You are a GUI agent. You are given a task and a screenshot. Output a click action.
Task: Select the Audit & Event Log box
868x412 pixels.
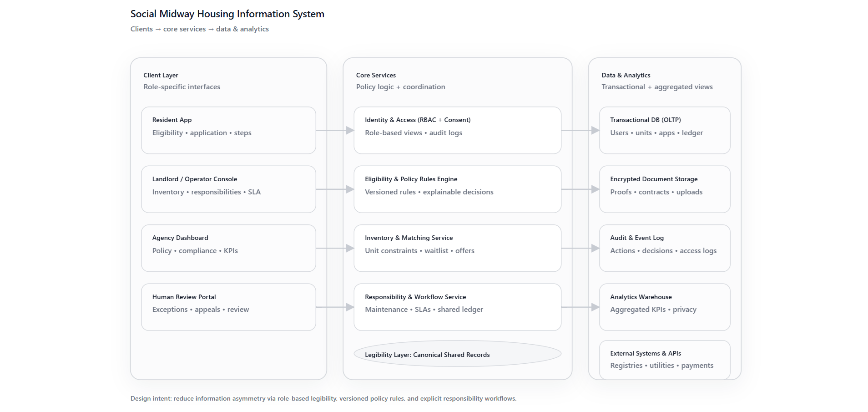point(665,248)
